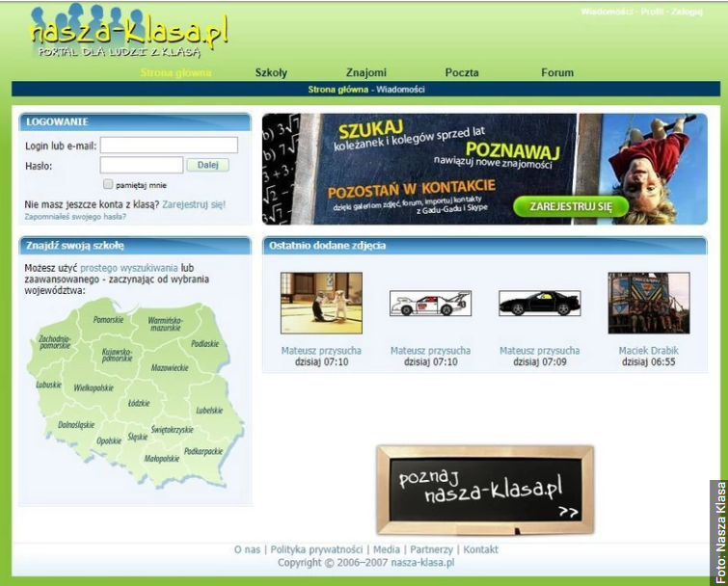The width and height of the screenshot is (728, 586).
Task: Click the nasza-klasa.pl logo
Action: 128,33
